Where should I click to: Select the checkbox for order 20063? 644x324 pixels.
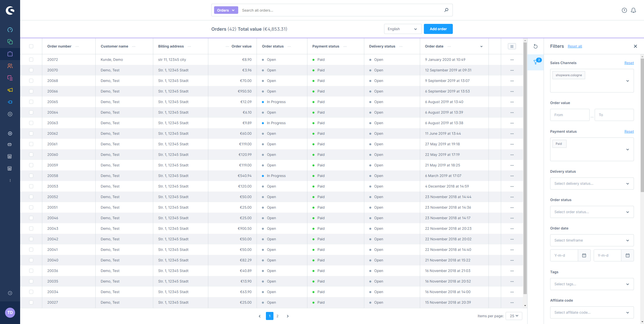[x=31, y=123]
